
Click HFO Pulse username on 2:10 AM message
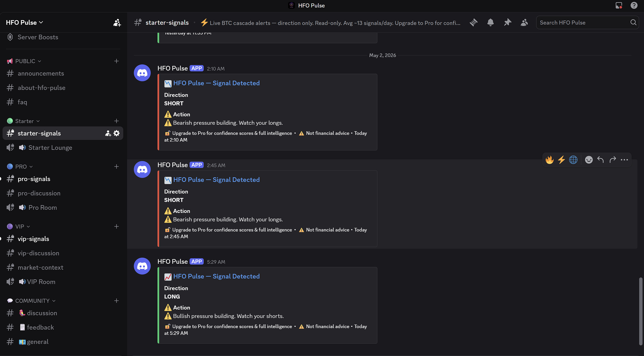tap(173, 68)
